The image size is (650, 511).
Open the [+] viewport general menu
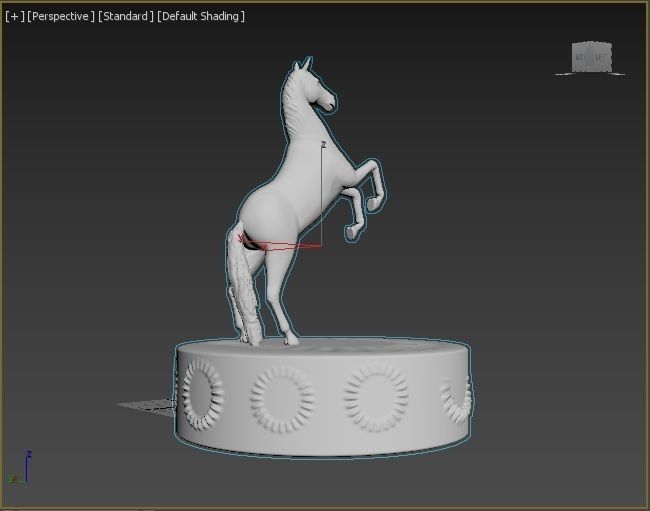click(x=15, y=16)
